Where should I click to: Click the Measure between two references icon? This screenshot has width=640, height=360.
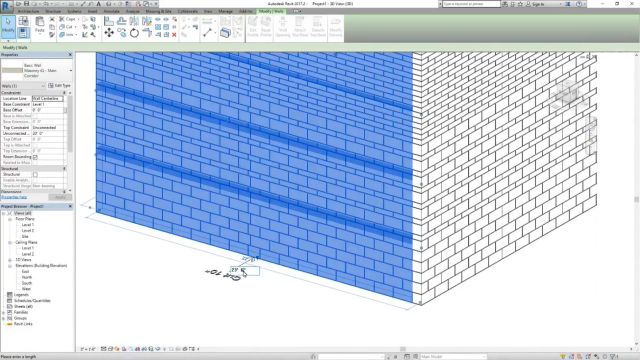[207, 33]
